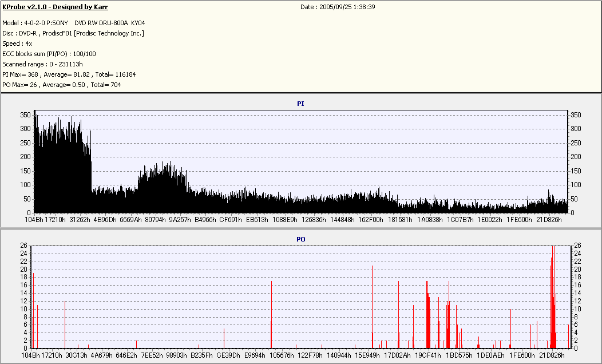Select '122F78h' on the PO axis
Image resolution: width=602 pixels, height=364 pixels.
pos(310,355)
